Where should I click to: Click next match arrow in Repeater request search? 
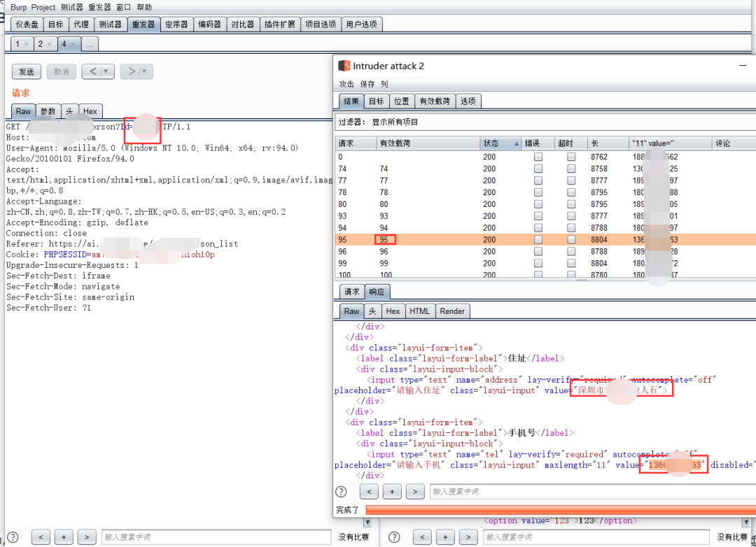pos(87,537)
